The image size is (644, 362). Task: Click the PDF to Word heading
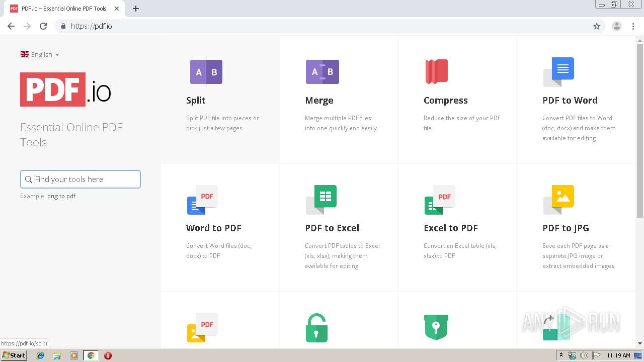tap(570, 101)
